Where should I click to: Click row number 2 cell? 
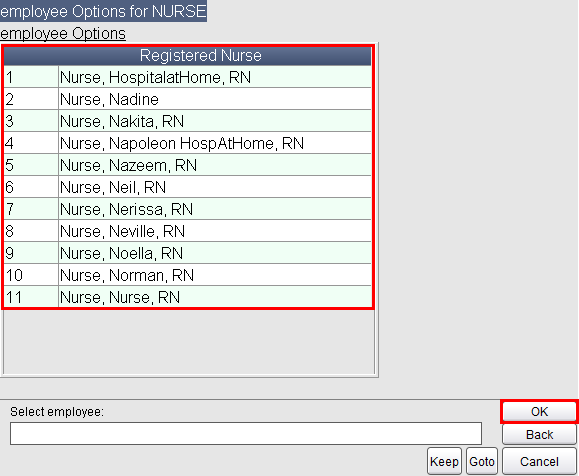pos(31,99)
